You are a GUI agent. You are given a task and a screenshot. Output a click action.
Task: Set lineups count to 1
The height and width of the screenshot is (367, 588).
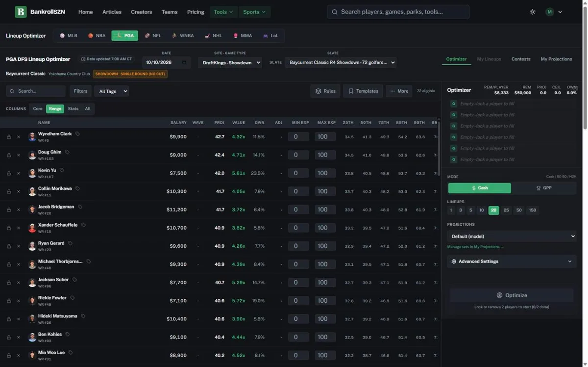click(x=451, y=210)
